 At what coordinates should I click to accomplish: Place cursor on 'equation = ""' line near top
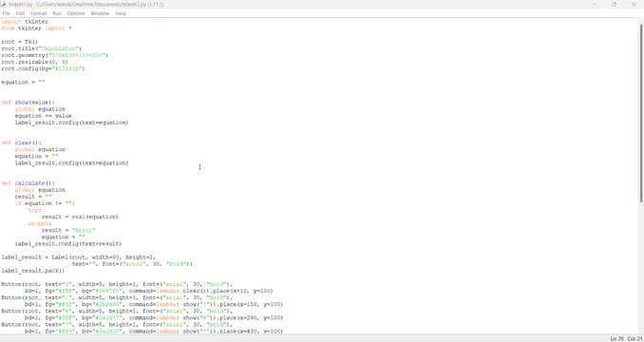point(23,82)
